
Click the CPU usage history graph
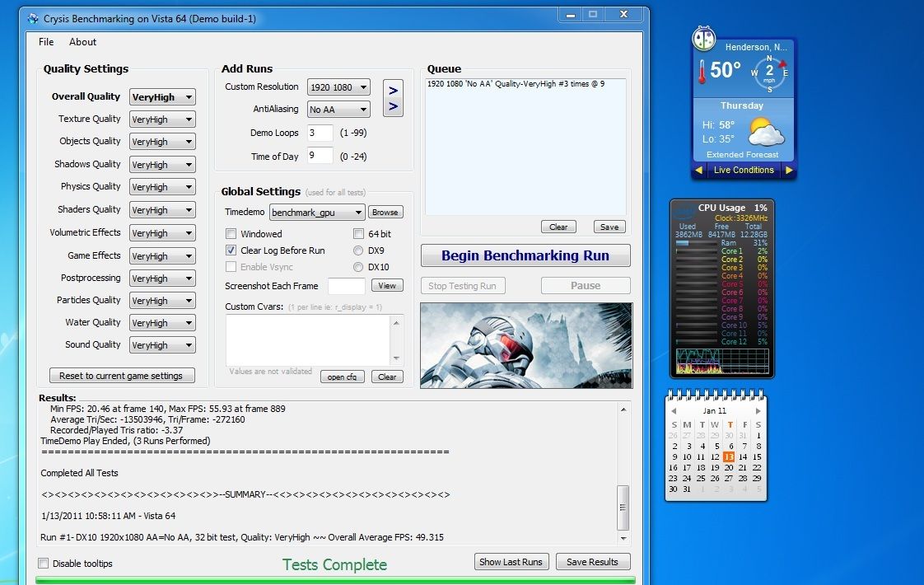click(x=722, y=362)
